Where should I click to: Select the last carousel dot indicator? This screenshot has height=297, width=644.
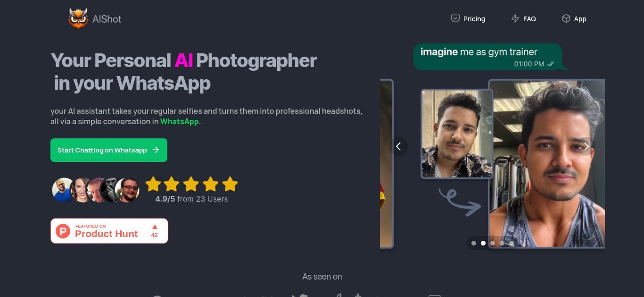point(512,243)
